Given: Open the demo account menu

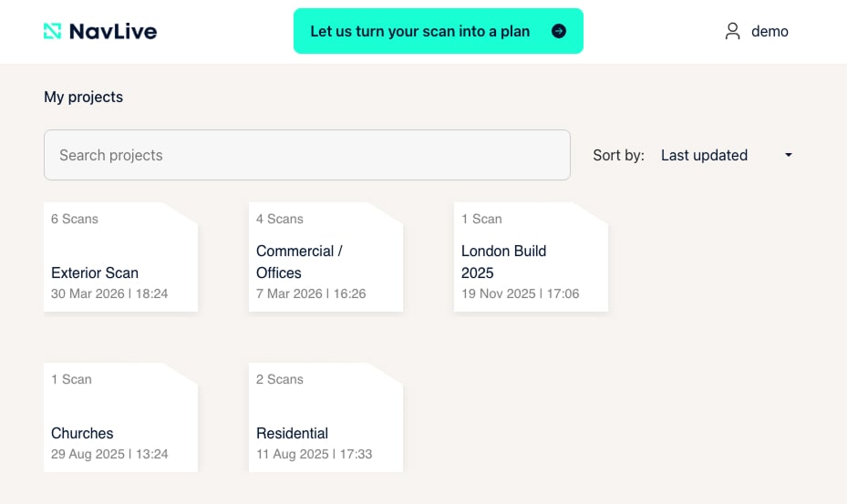Looking at the screenshot, I should [x=769, y=32].
